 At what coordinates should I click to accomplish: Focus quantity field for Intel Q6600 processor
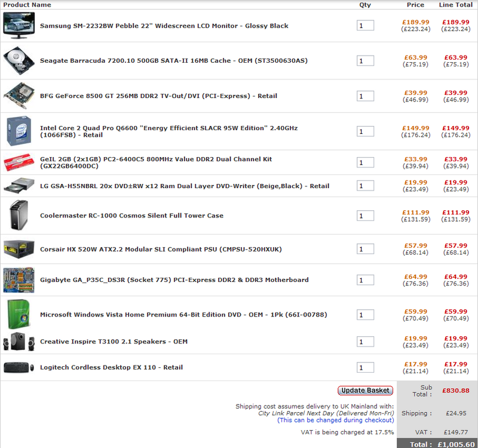click(x=365, y=131)
